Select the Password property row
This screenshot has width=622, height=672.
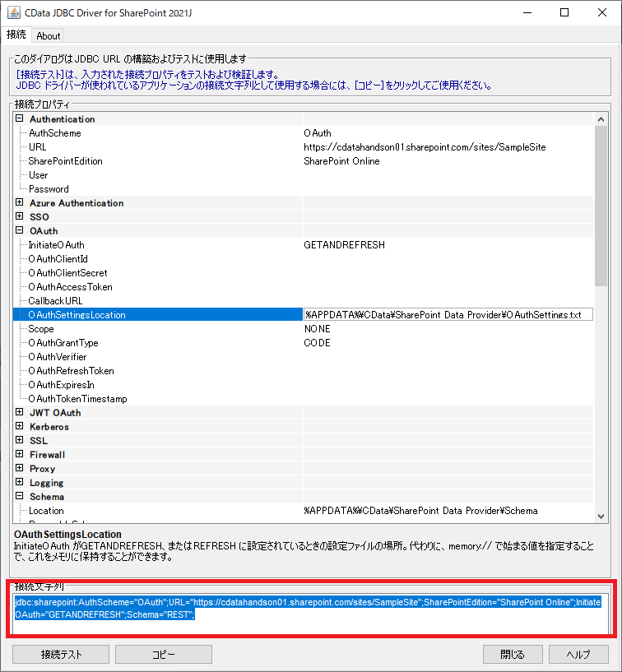point(49,189)
